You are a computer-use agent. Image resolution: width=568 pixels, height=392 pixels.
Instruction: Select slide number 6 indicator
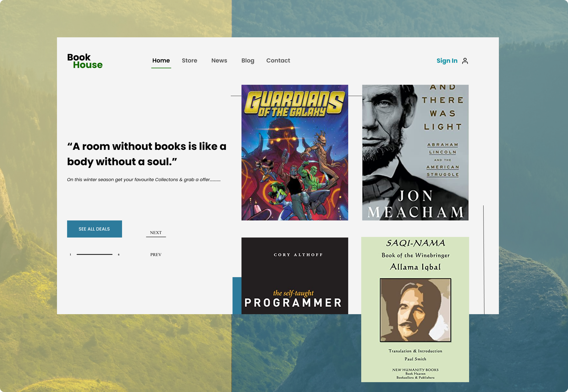click(x=119, y=255)
